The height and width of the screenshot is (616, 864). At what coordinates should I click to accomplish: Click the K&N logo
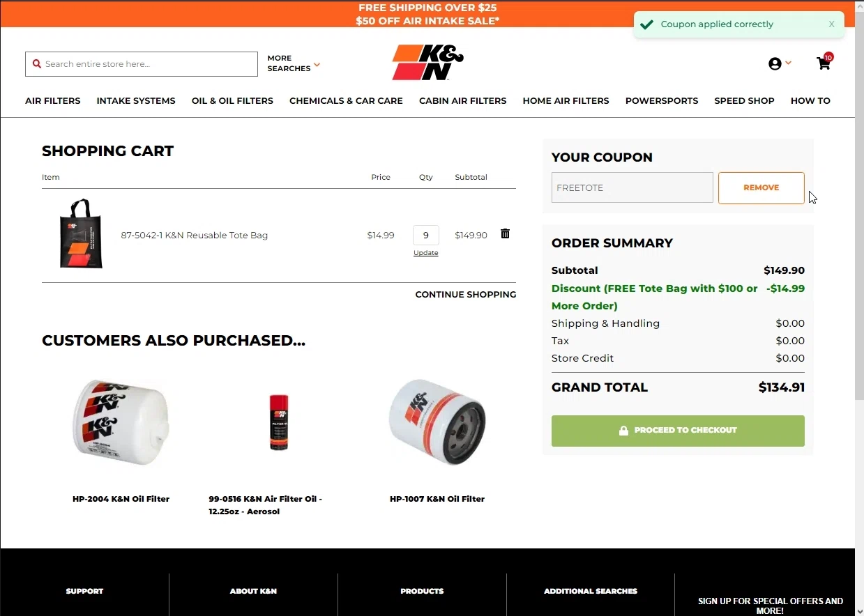coord(427,62)
